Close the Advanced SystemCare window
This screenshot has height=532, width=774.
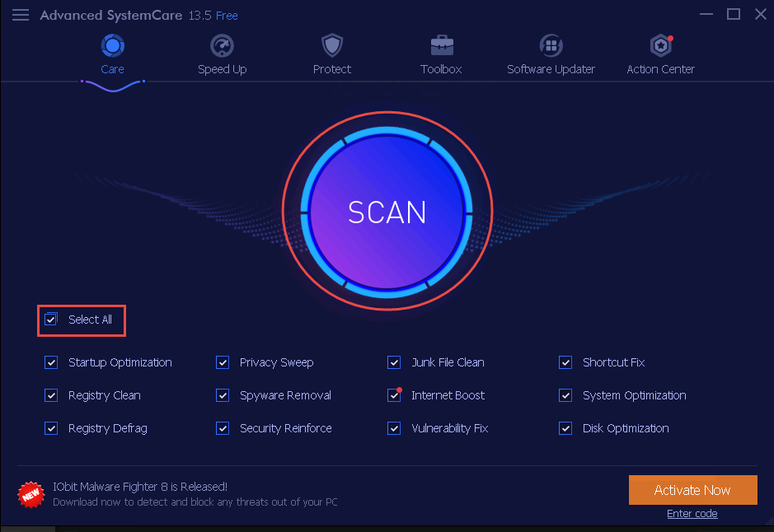[x=761, y=14]
